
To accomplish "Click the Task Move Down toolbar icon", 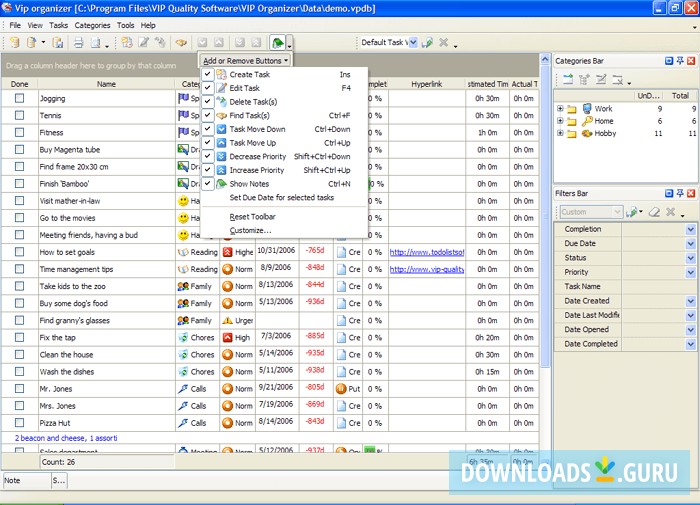I will (x=202, y=43).
